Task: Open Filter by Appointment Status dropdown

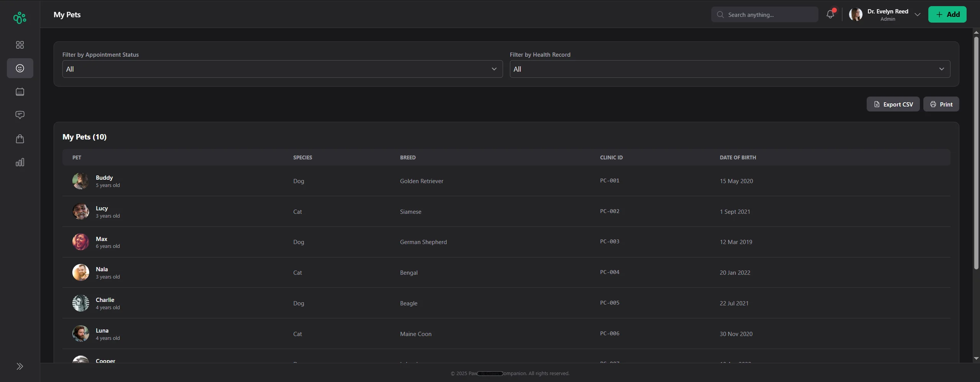Action: (x=282, y=69)
